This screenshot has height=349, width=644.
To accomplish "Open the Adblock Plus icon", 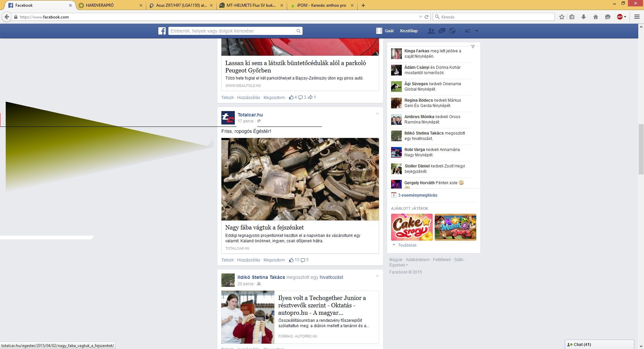I will [620, 17].
